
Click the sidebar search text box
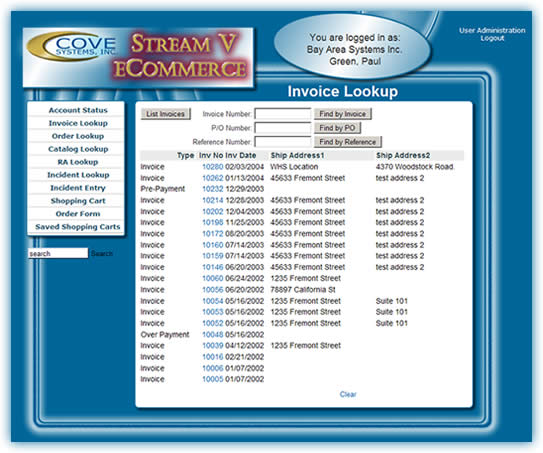[58, 253]
